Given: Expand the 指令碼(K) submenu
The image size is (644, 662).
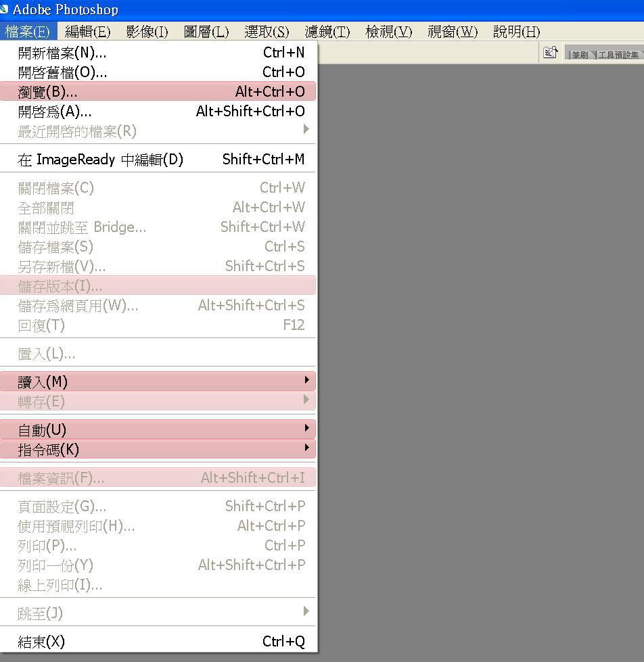Looking at the screenshot, I should pos(158,449).
